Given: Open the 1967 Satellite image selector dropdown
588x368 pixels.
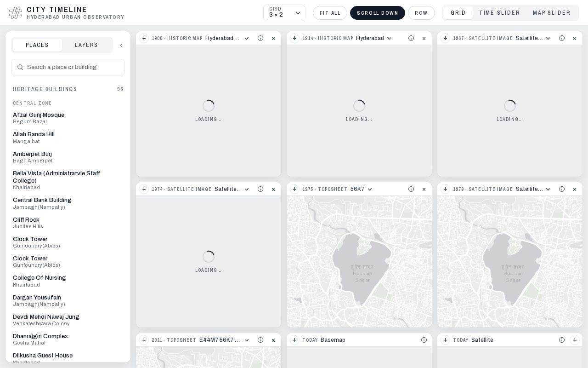Looking at the screenshot, I should tap(533, 38).
